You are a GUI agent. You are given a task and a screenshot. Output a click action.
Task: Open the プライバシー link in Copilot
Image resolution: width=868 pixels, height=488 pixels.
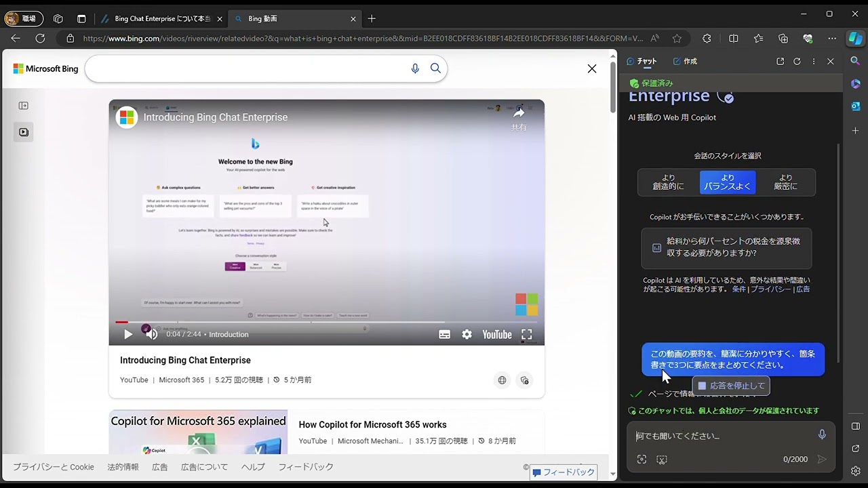coord(770,289)
